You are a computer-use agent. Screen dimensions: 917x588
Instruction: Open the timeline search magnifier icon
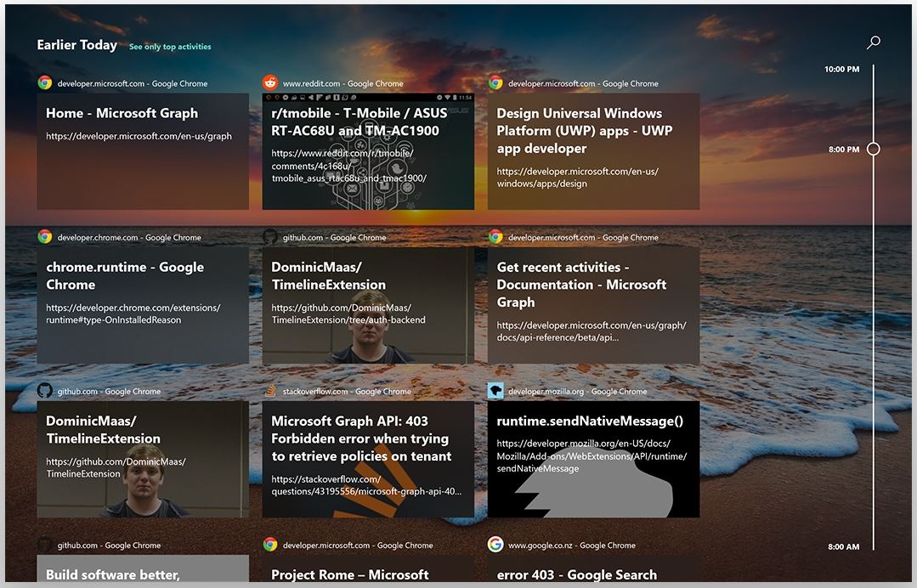(874, 42)
